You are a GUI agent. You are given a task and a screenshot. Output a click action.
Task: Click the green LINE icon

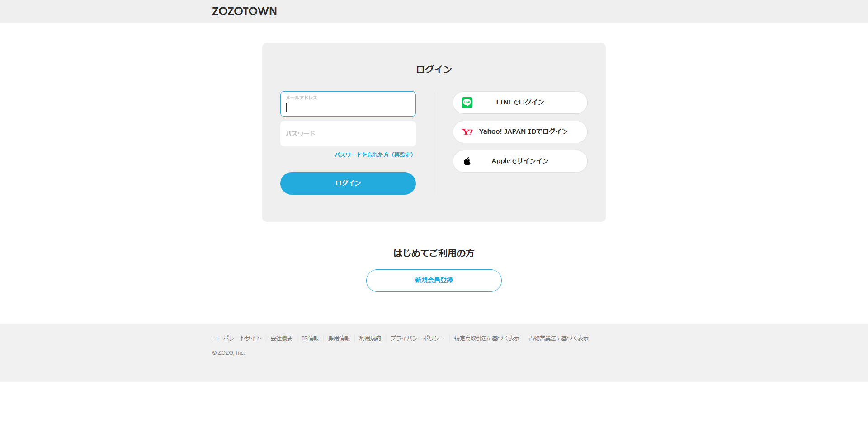467,103
